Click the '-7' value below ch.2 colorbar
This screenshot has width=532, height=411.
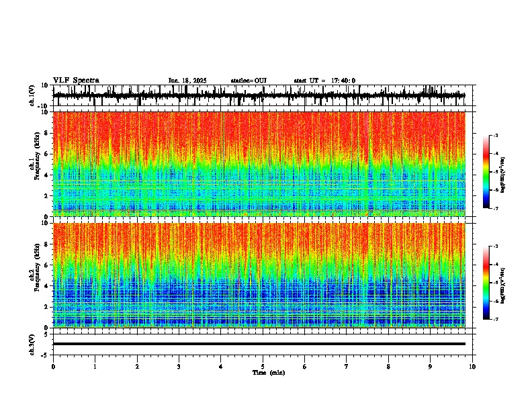(x=496, y=319)
